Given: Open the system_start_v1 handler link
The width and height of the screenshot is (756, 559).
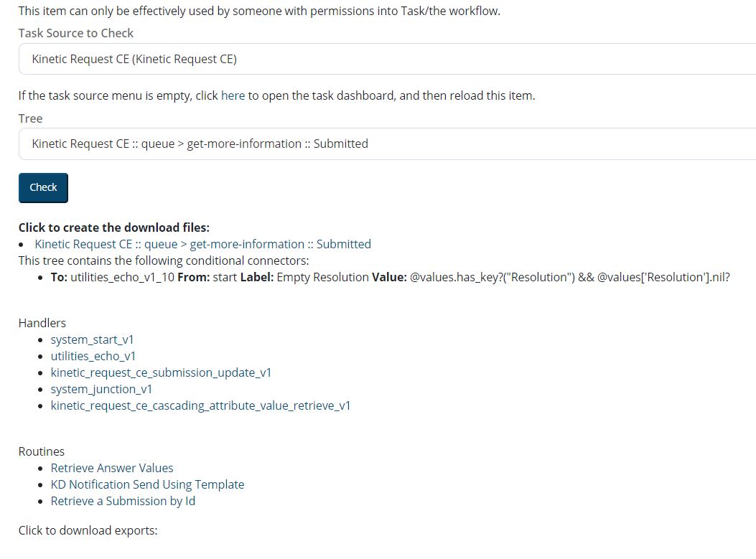Looking at the screenshot, I should tap(92, 339).
